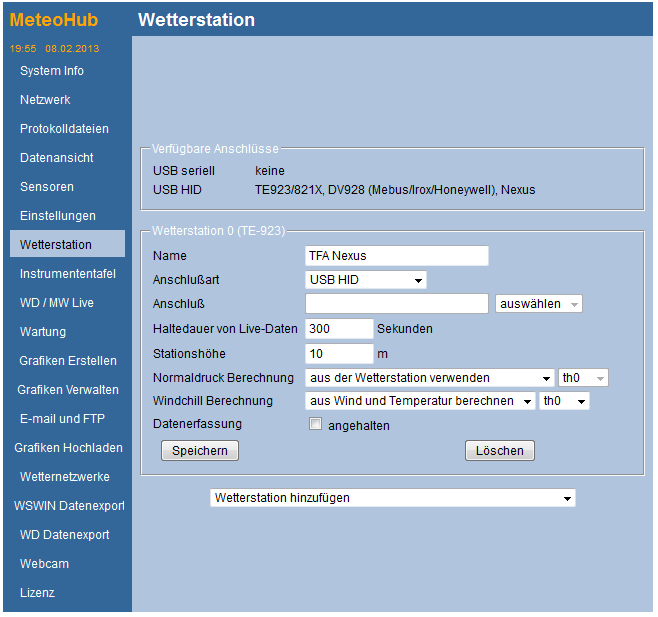Image resolution: width=658 pixels, height=617 pixels.
Task: Click the empty Anschluß text field
Action: pos(397,303)
